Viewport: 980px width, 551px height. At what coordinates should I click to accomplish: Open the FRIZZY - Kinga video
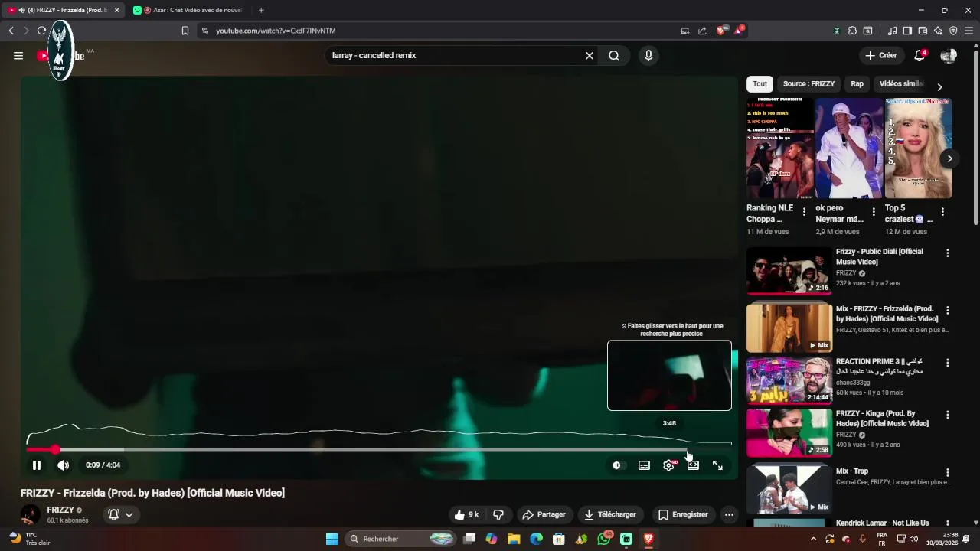[789, 432]
